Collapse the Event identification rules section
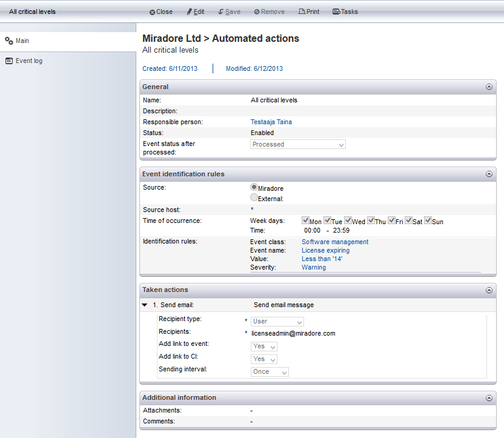Viewport: 504px width, 438px height. pos(489,174)
